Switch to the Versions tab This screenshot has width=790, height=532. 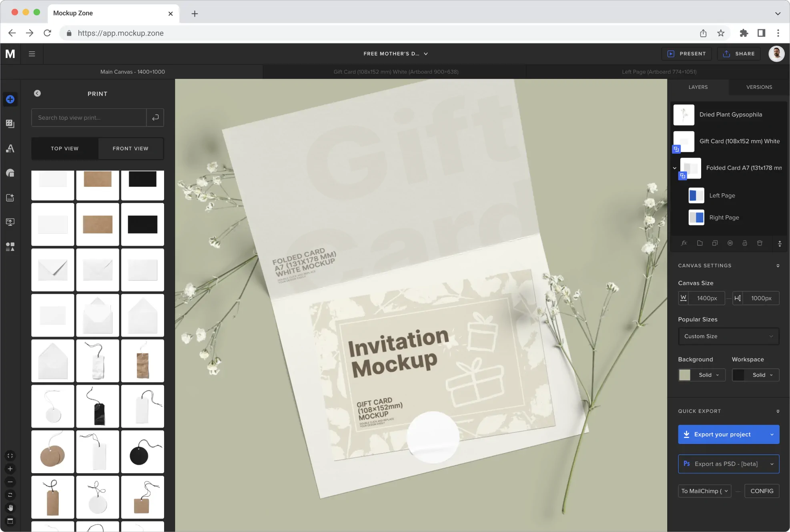[x=759, y=87]
